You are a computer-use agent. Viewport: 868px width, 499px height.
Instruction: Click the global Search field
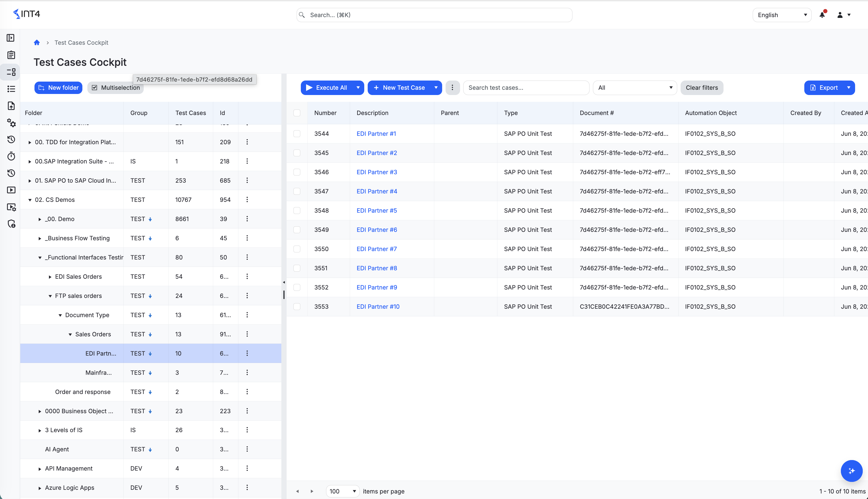[x=434, y=15]
